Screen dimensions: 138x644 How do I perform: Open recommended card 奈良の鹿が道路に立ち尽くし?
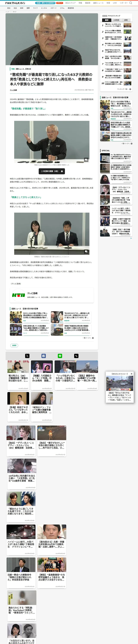tap(52, 441)
